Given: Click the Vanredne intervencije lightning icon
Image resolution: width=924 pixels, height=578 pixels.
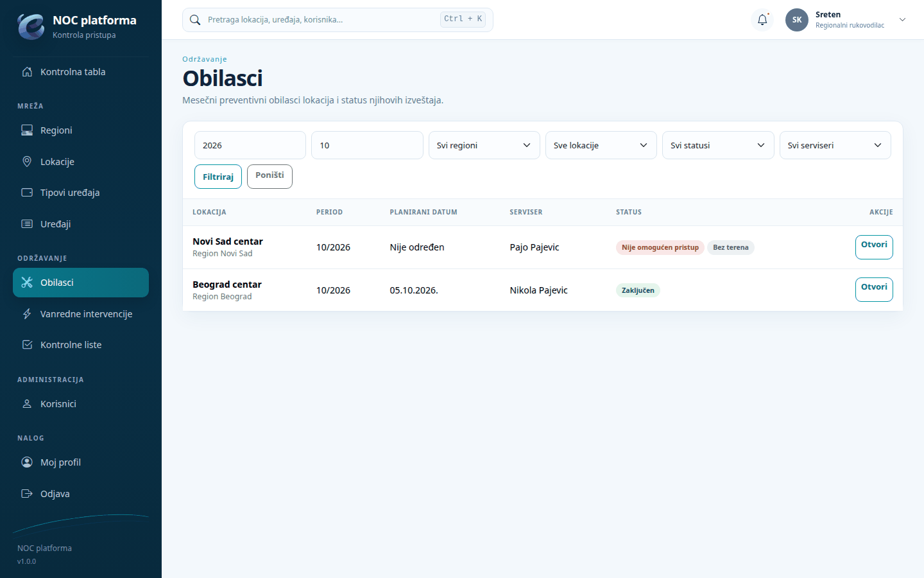Looking at the screenshot, I should (x=27, y=314).
